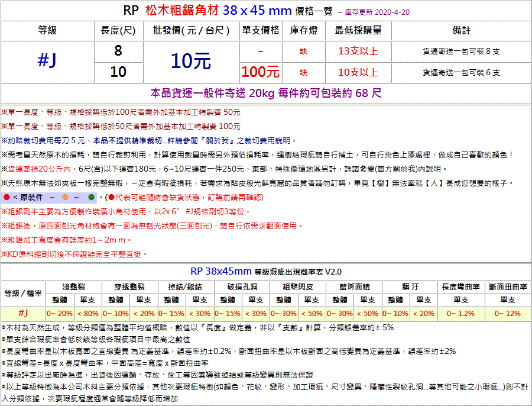Click the note about 低於50尺 加工特製費 100元

coord(121,127)
